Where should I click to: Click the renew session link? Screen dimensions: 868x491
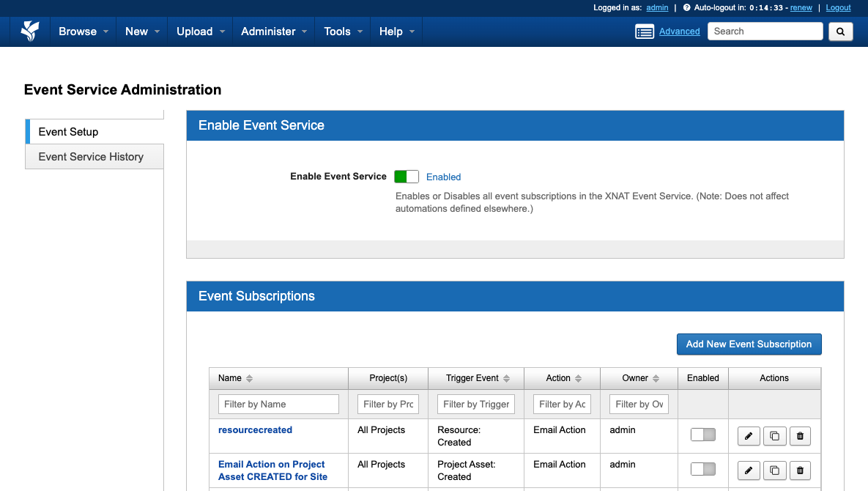801,8
